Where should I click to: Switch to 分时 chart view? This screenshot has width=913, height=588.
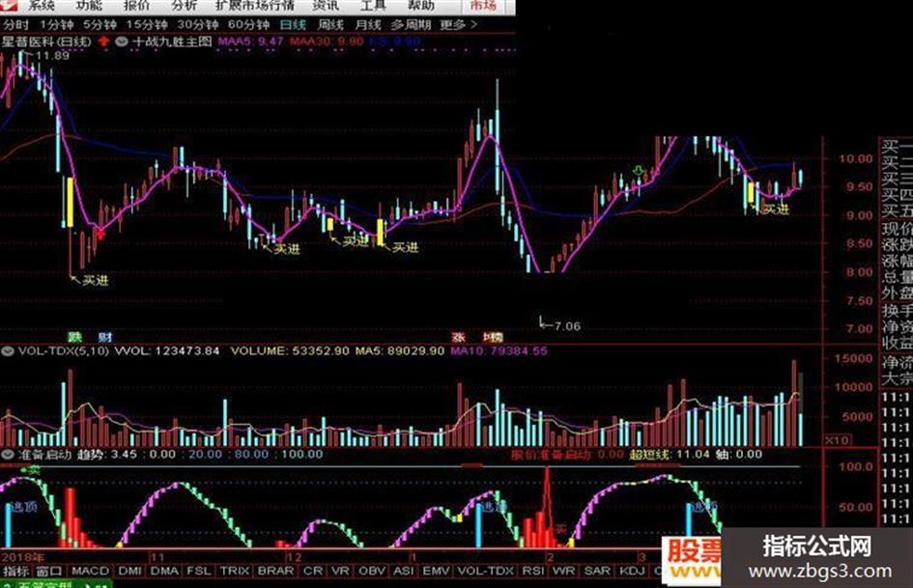15,24
